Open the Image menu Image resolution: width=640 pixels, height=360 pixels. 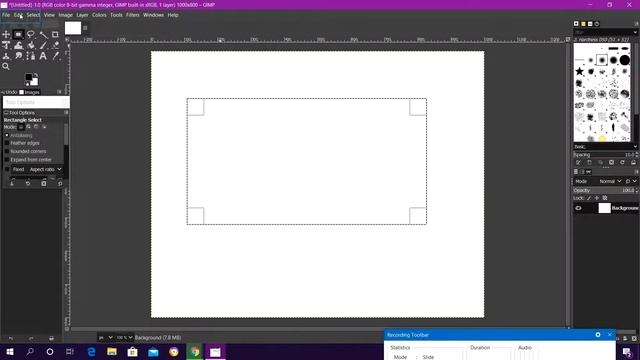coord(65,15)
